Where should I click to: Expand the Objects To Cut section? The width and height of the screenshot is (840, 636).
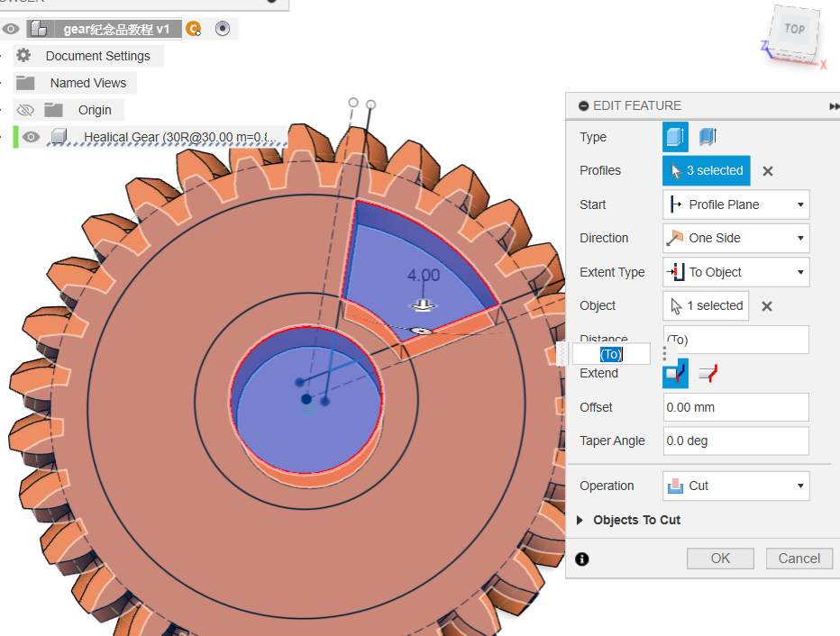tap(580, 521)
